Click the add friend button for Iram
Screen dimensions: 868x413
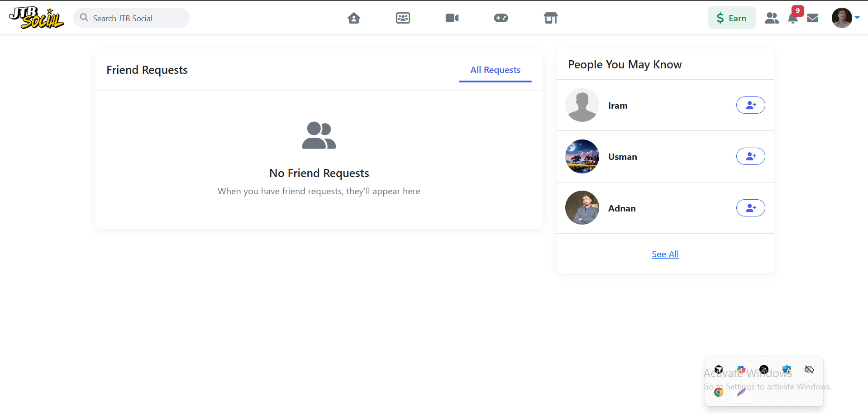750,105
